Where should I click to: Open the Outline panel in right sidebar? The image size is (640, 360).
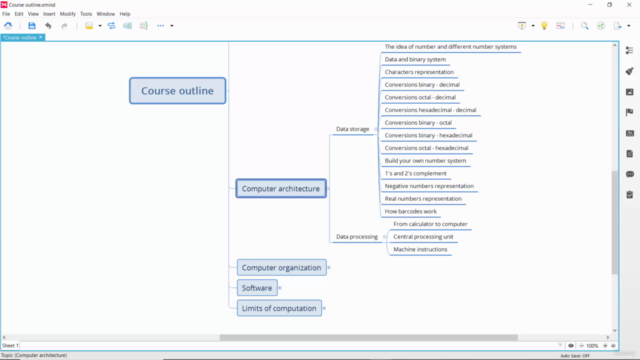tap(629, 50)
